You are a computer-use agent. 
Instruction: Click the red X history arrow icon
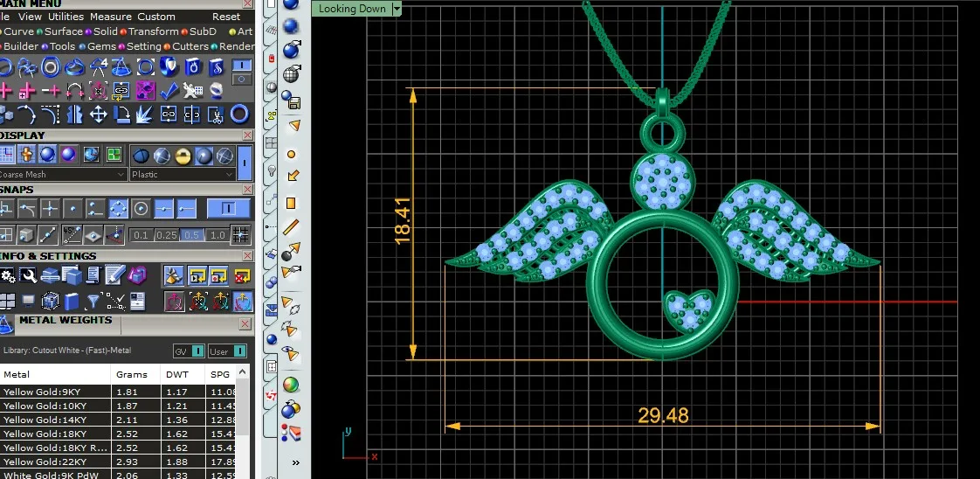241,275
